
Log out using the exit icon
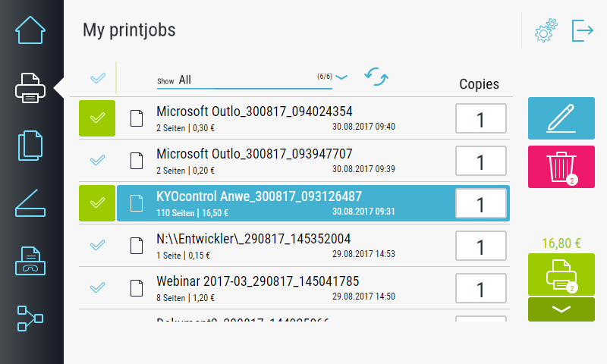click(583, 31)
